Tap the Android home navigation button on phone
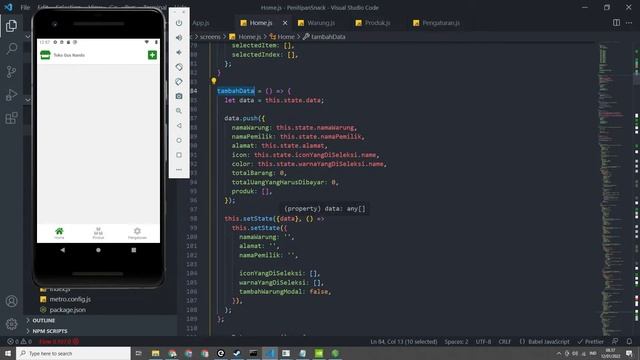 [x=98, y=250]
